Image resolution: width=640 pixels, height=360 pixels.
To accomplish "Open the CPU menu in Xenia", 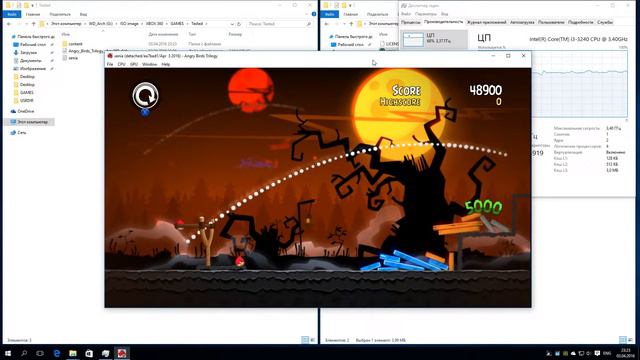I will click(121, 64).
